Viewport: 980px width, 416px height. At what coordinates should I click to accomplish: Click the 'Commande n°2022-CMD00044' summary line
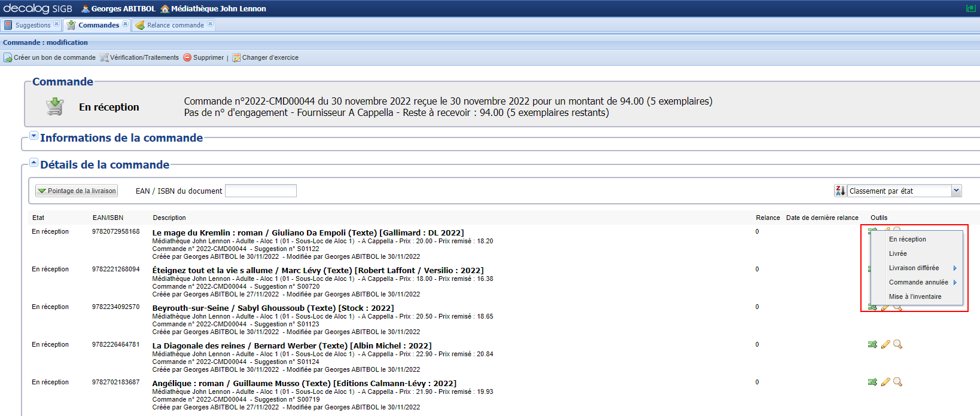coord(448,101)
